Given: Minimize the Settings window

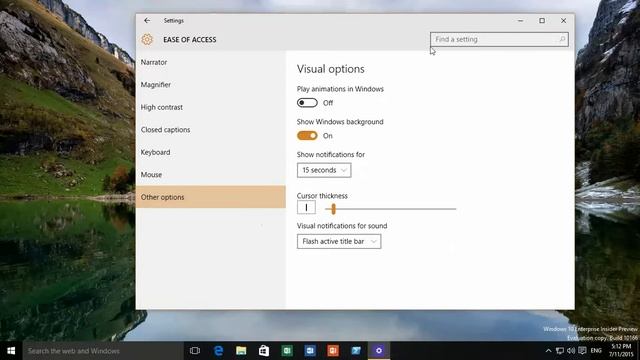Looking at the screenshot, I should (x=520, y=20).
